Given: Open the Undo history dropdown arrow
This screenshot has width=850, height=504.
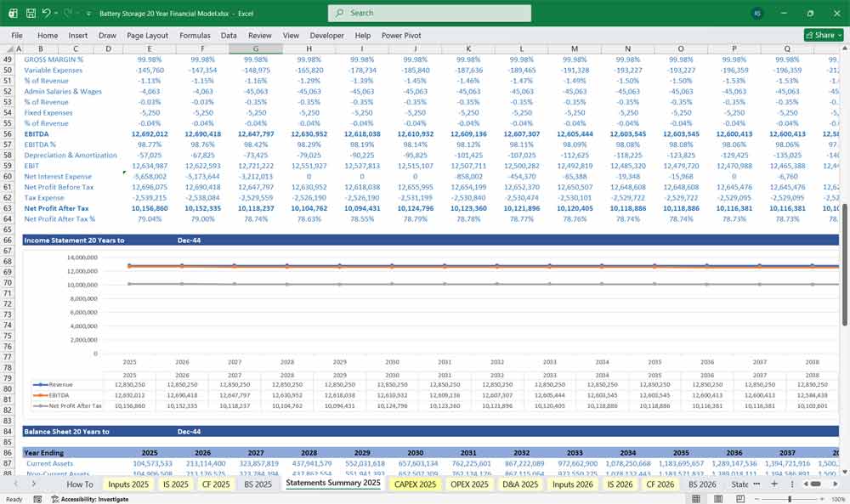Looking at the screenshot, I should (x=55, y=13).
